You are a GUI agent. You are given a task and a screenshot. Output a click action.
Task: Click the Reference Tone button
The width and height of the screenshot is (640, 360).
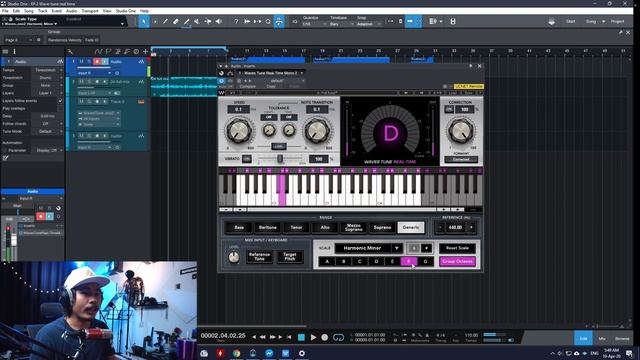[x=259, y=256]
